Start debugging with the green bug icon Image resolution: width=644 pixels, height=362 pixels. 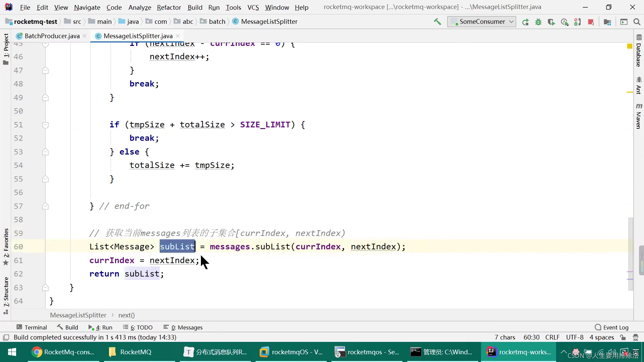click(538, 22)
